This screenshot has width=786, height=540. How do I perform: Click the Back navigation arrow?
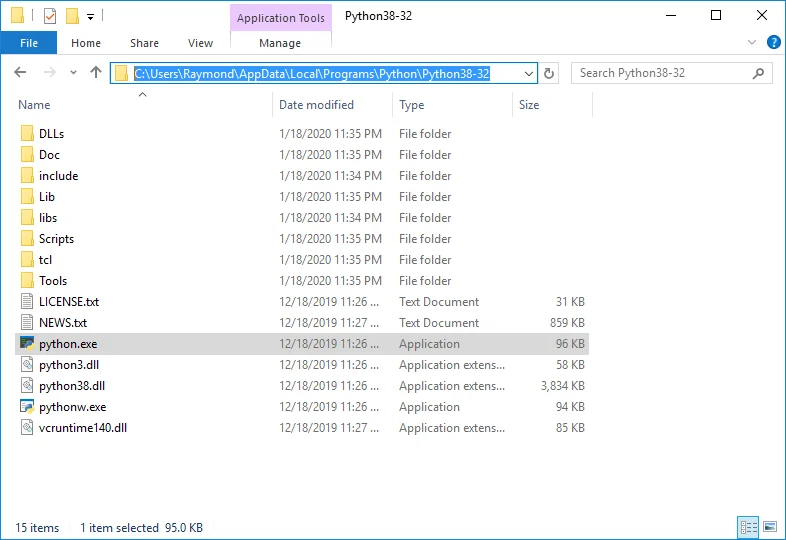(x=20, y=73)
